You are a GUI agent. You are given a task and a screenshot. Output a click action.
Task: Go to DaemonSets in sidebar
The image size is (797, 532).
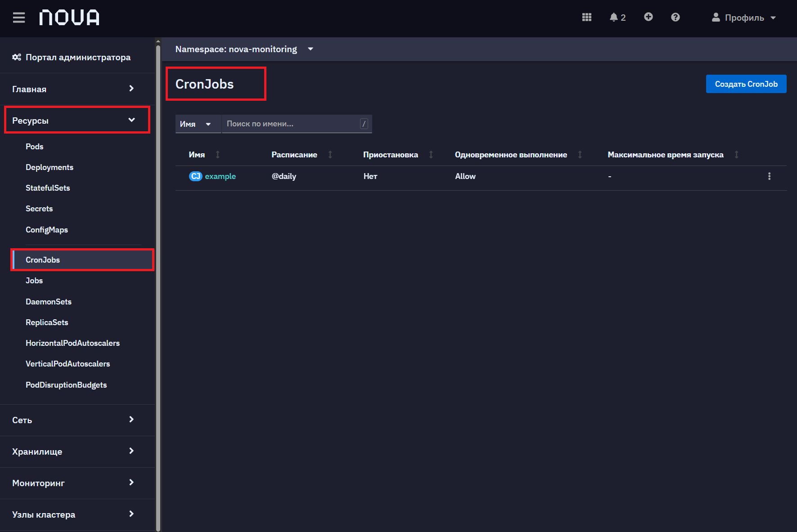click(x=49, y=302)
